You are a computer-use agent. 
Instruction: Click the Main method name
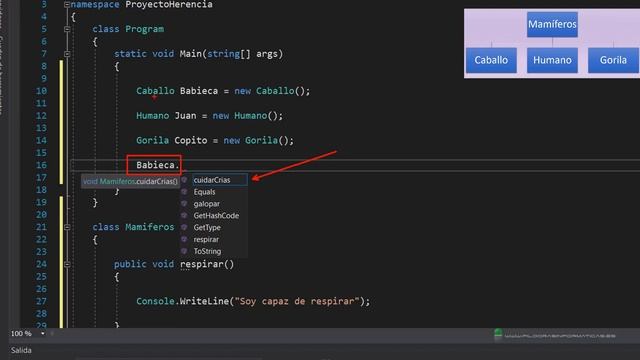191,54
